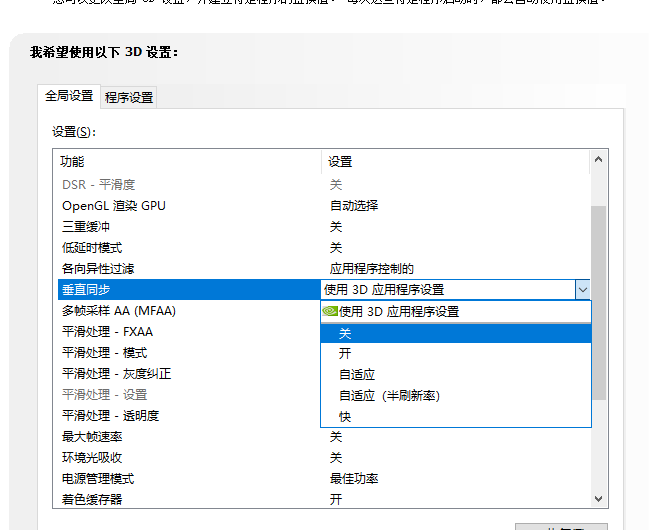The width and height of the screenshot is (649, 530).
Task: Click the settings list scrollbar thumb
Action: 599,303
